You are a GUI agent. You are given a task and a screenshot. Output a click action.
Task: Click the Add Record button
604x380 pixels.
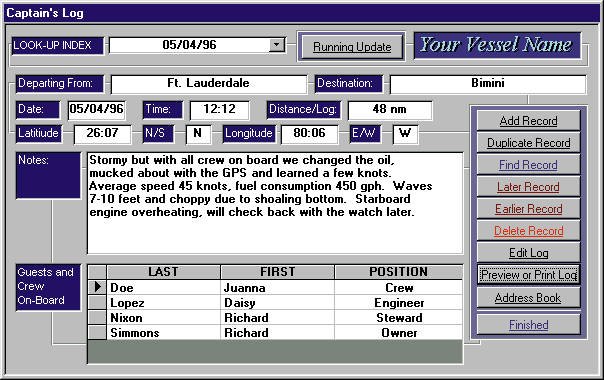click(x=528, y=121)
